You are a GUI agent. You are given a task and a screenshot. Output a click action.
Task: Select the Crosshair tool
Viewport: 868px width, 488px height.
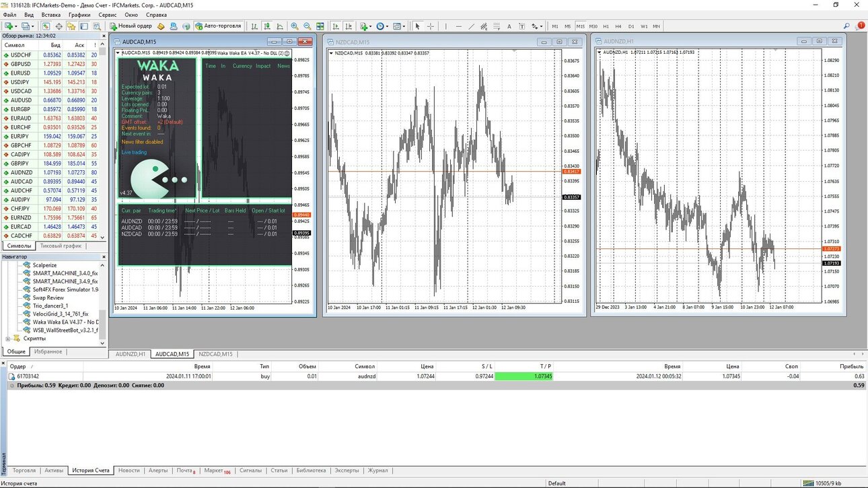[x=431, y=26]
